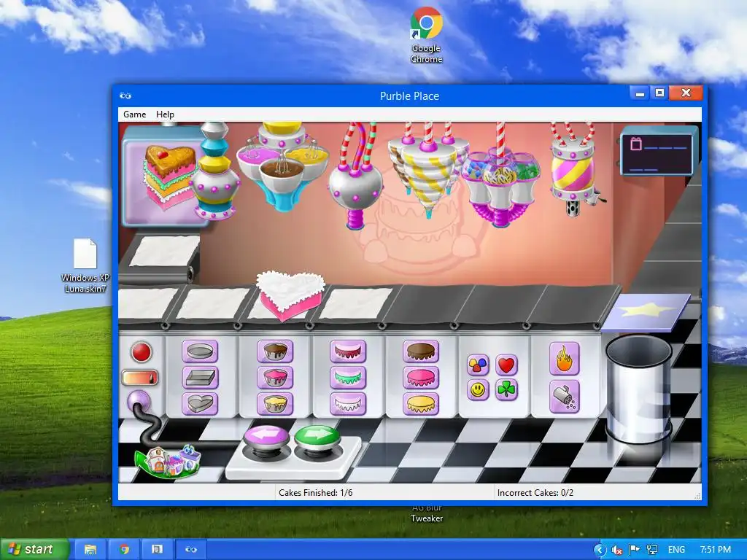Image resolution: width=747 pixels, height=560 pixels.
Task: Click the purple plug knob on control panel
Action: click(x=139, y=401)
